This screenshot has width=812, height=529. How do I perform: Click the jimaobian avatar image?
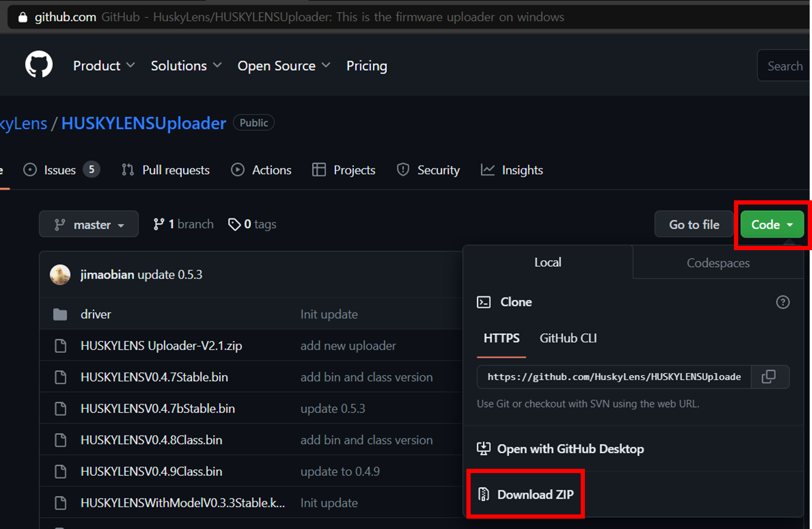tap(60, 275)
